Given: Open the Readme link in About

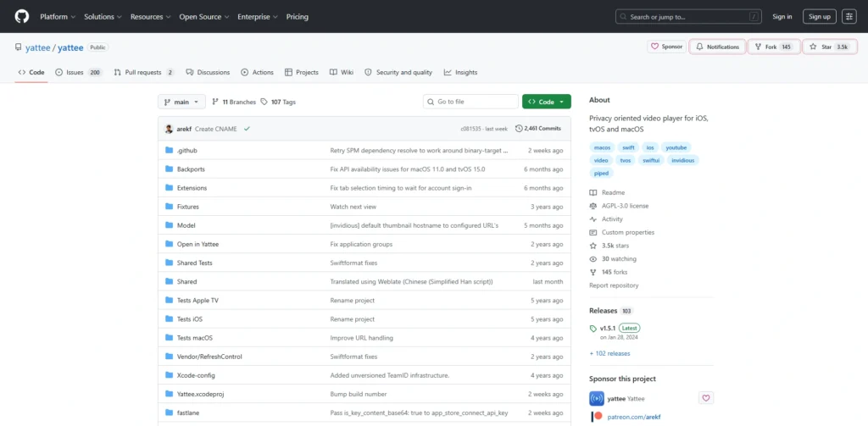Looking at the screenshot, I should (x=607, y=192).
